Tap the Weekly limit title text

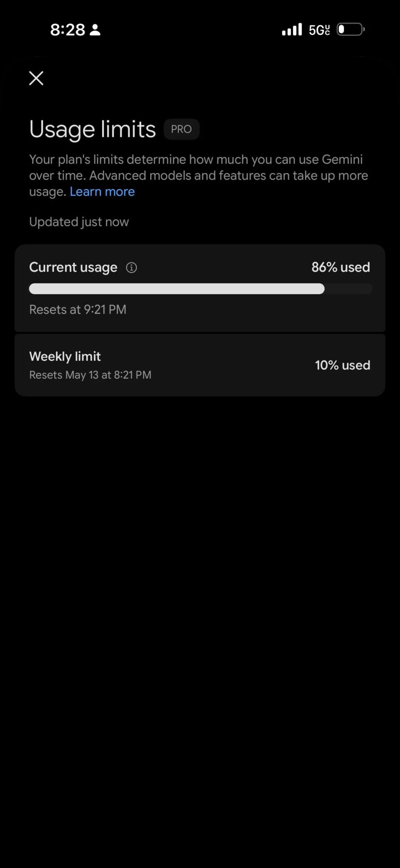pyautogui.click(x=65, y=356)
